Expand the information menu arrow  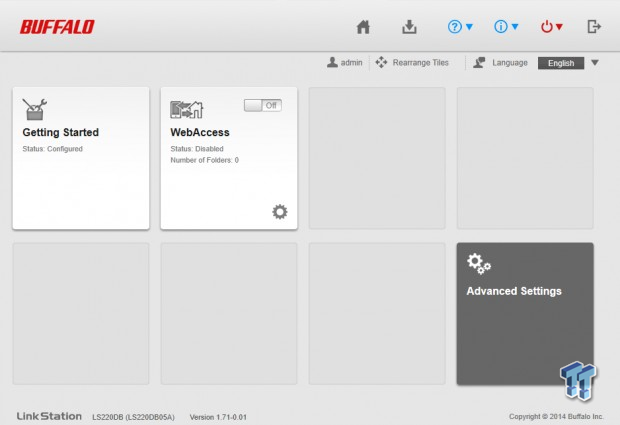[x=515, y=27]
